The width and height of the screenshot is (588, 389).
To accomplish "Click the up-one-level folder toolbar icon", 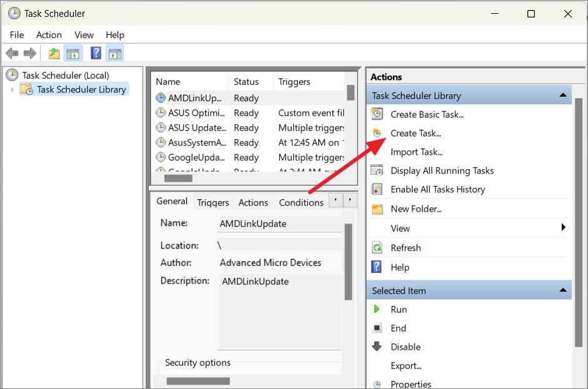I will [54, 54].
